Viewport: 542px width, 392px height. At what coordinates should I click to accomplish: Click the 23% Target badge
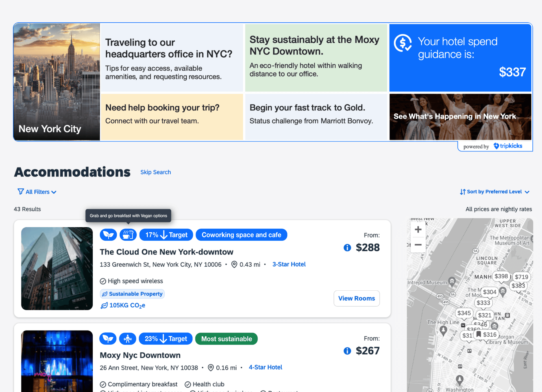pos(166,339)
